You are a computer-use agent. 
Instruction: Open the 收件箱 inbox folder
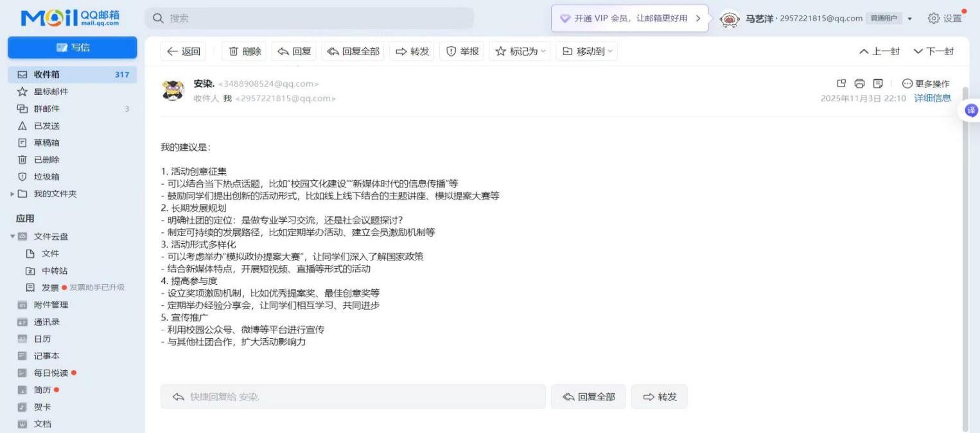point(46,74)
